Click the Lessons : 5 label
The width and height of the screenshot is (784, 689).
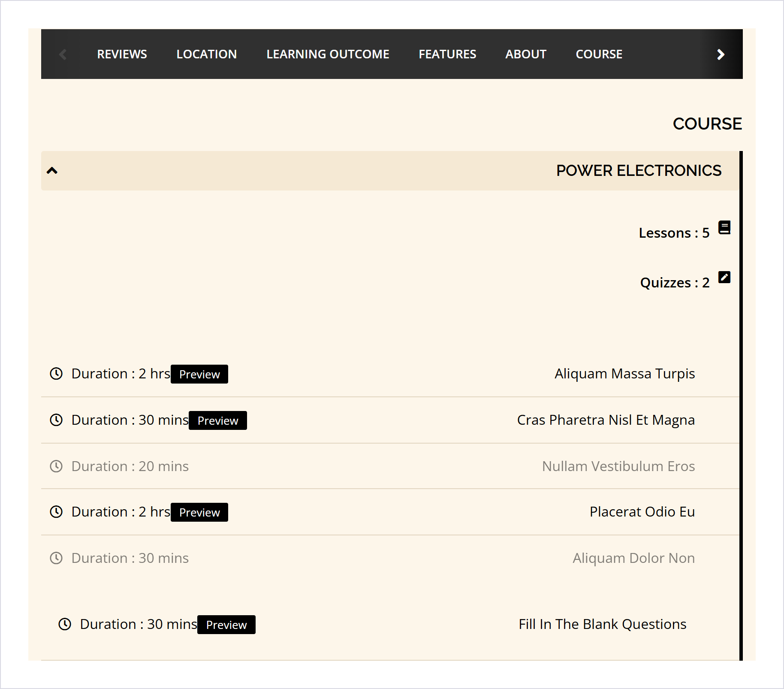[674, 233]
